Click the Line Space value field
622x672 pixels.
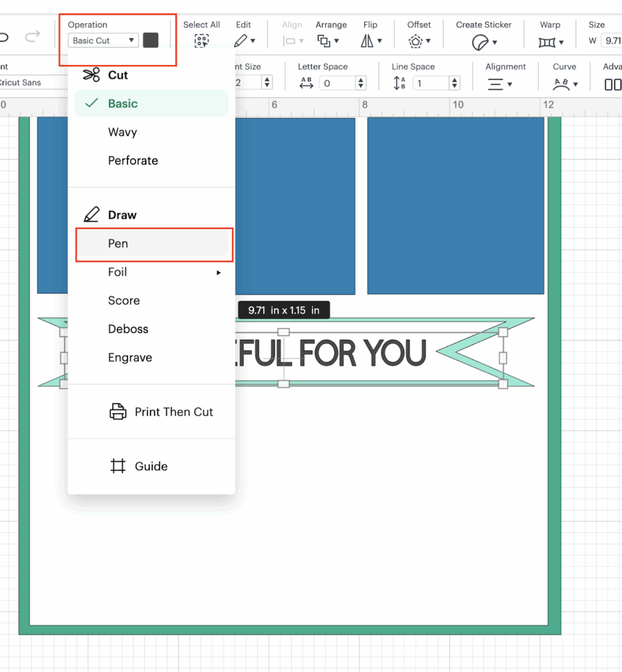click(x=431, y=83)
